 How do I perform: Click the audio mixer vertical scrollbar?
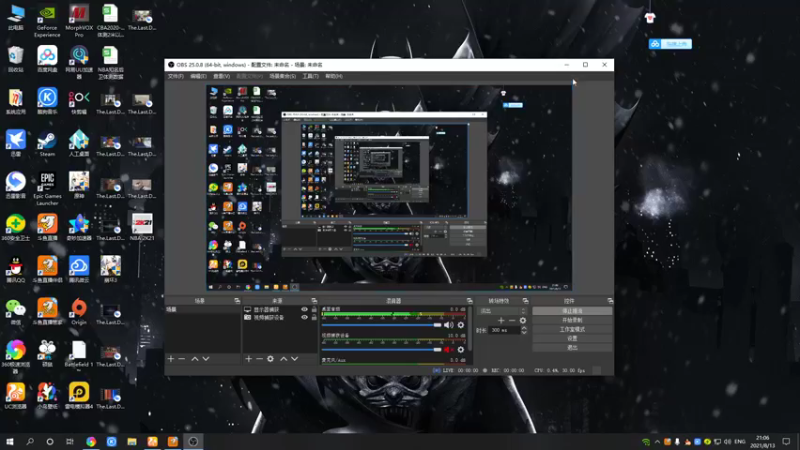469,329
